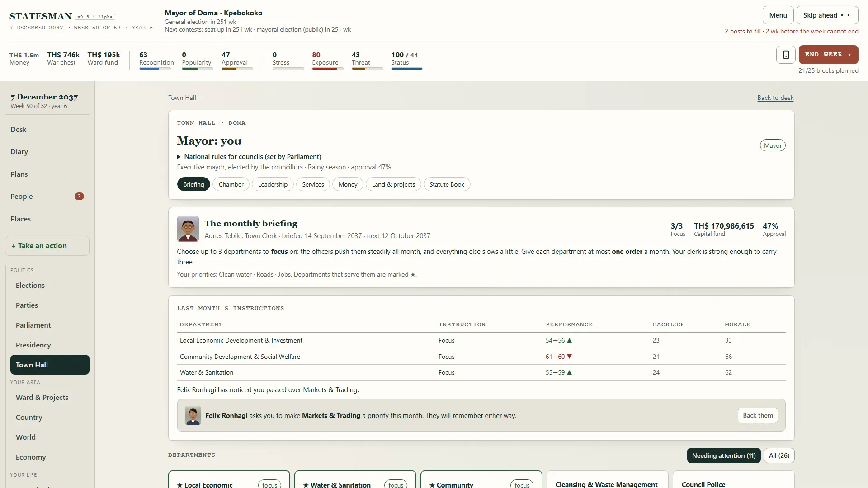868x488 pixels.
Task: Open the Skip ahead dropdown
Action: pos(827,15)
